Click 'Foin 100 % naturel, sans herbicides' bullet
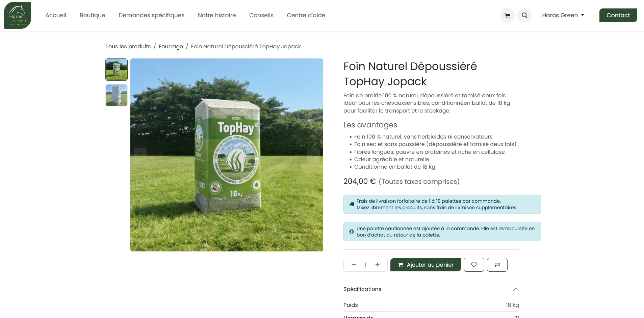The image size is (644, 318). coord(423,137)
